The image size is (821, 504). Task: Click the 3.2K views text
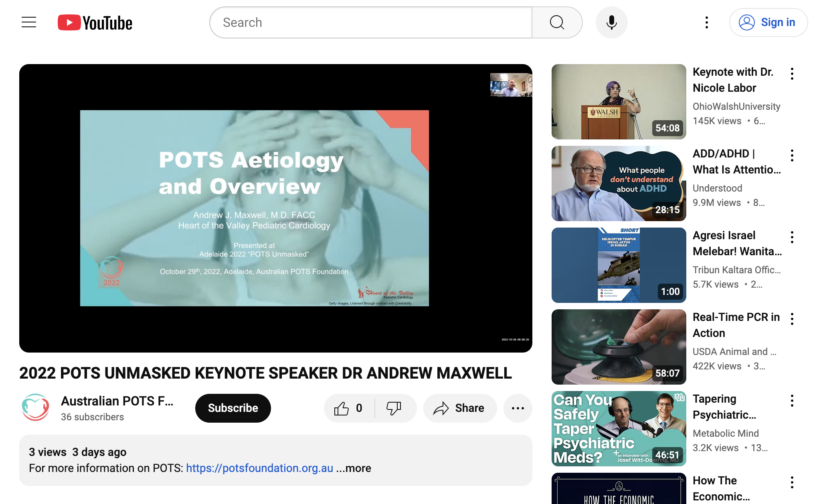(x=715, y=448)
